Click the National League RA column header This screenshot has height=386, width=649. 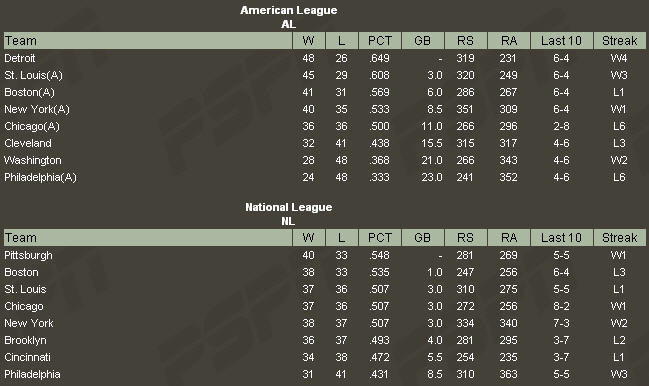pyautogui.click(x=509, y=237)
